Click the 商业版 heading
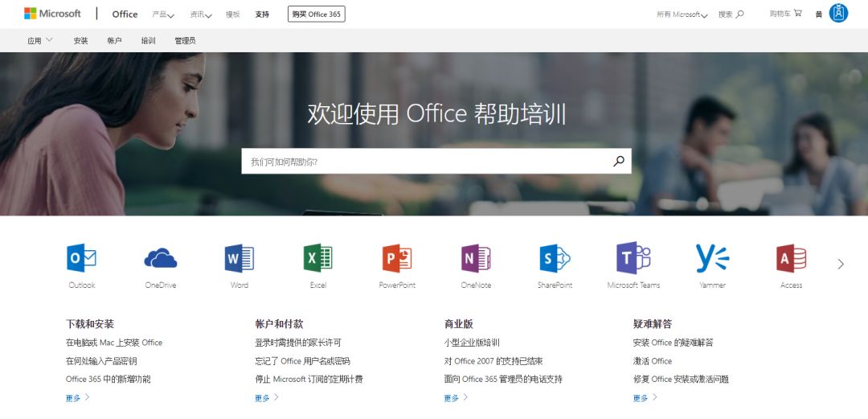The image size is (868, 419). (458, 323)
